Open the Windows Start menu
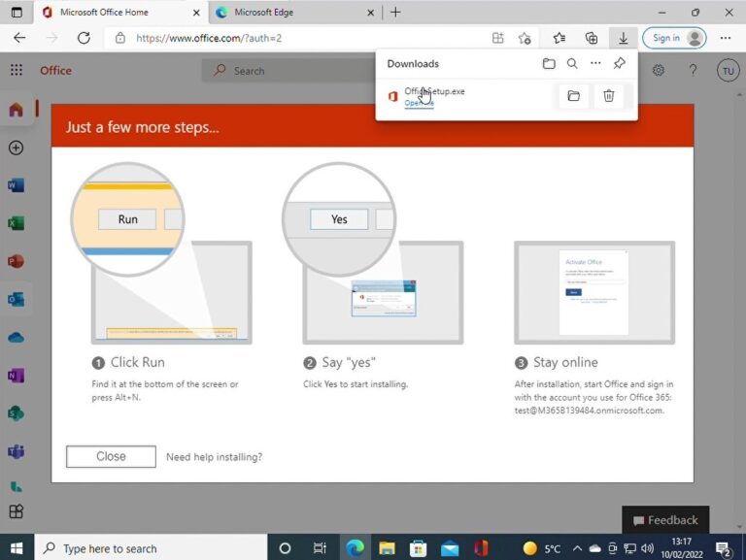 tap(17, 548)
